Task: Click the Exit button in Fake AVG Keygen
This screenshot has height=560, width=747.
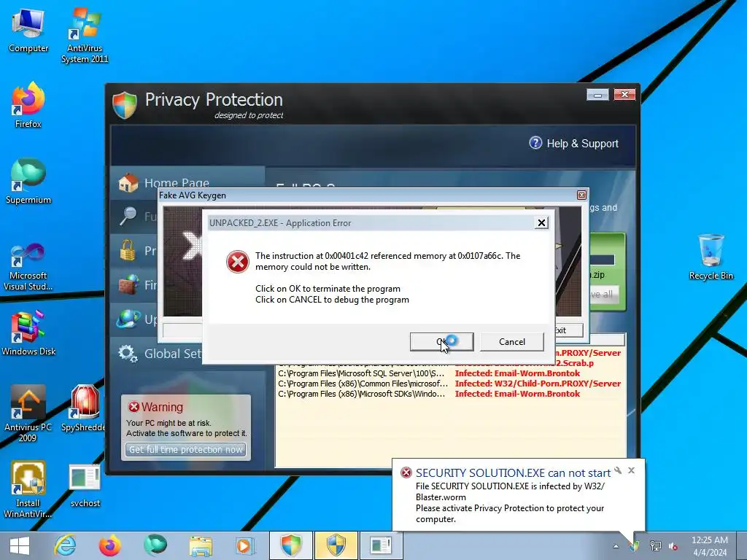Action: pyautogui.click(x=569, y=330)
